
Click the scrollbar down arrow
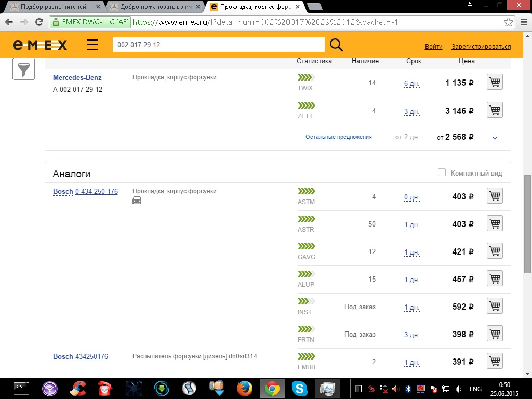[528, 374]
